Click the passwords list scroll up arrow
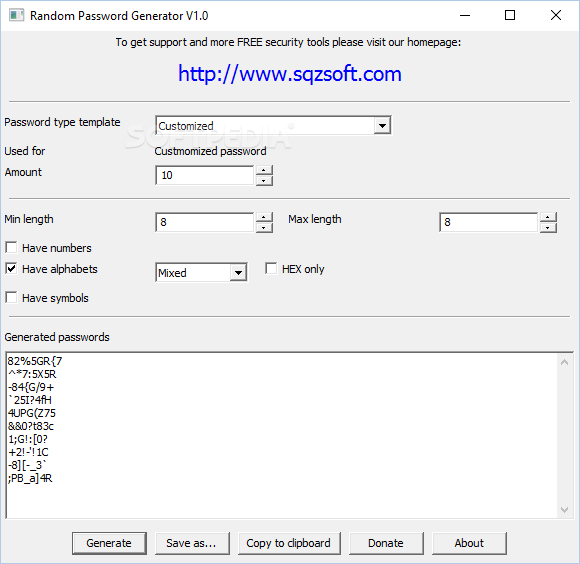 click(564, 362)
